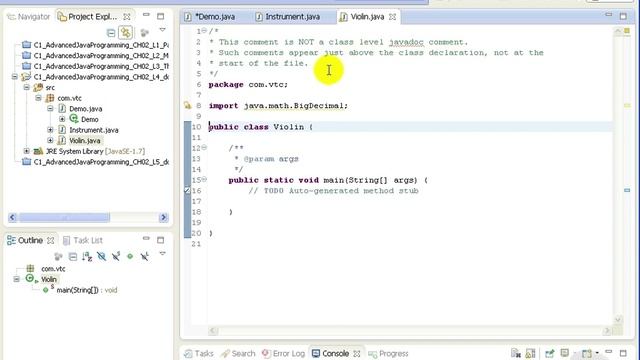Select Violin.java in Project Explorer
The height and width of the screenshot is (360, 640).
point(84,140)
